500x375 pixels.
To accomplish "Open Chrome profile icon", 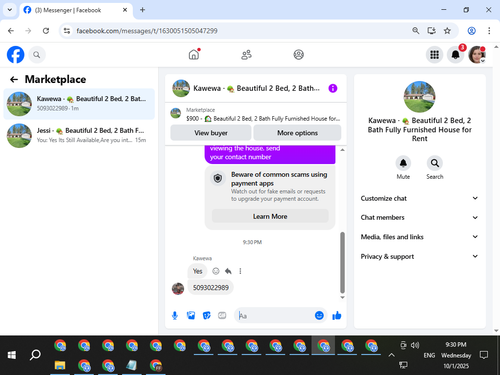I will pyautogui.click(x=471, y=31).
